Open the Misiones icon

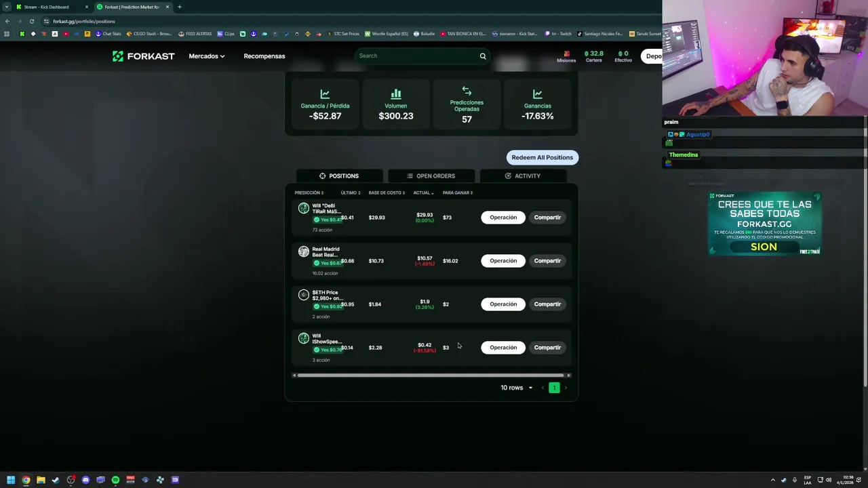pos(566,56)
